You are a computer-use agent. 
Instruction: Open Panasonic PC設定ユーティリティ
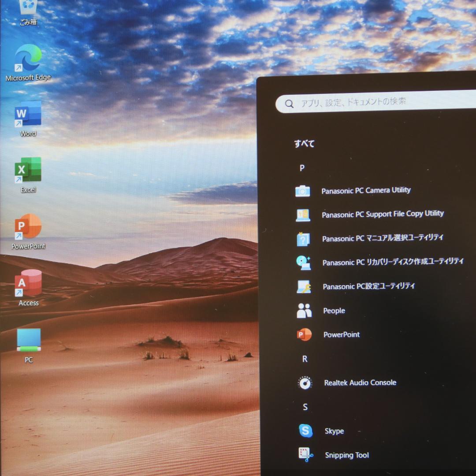pos(368,286)
